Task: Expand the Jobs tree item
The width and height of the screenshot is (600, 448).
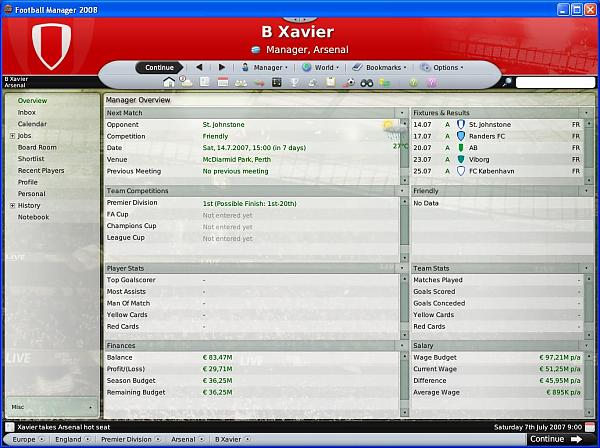Action: (x=12, y=135)
